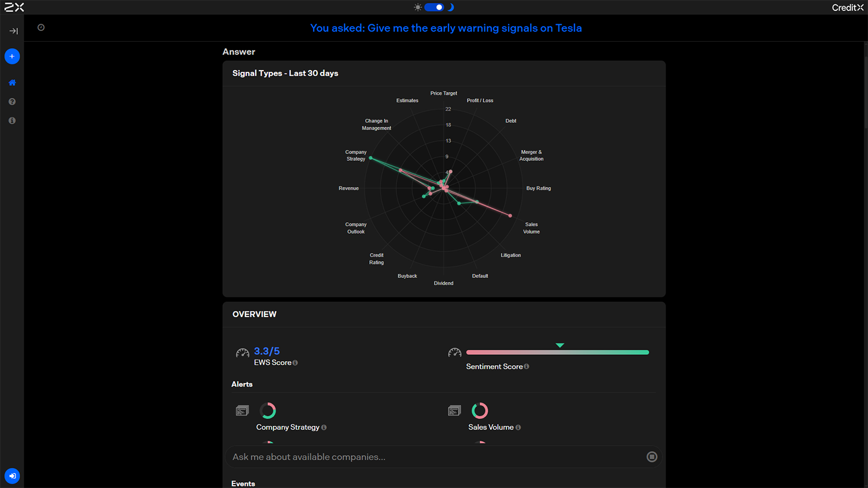Open the Sentiment Score info tooltip icon
The width and height of the screenshot is (868, 488).
point(527,366)
